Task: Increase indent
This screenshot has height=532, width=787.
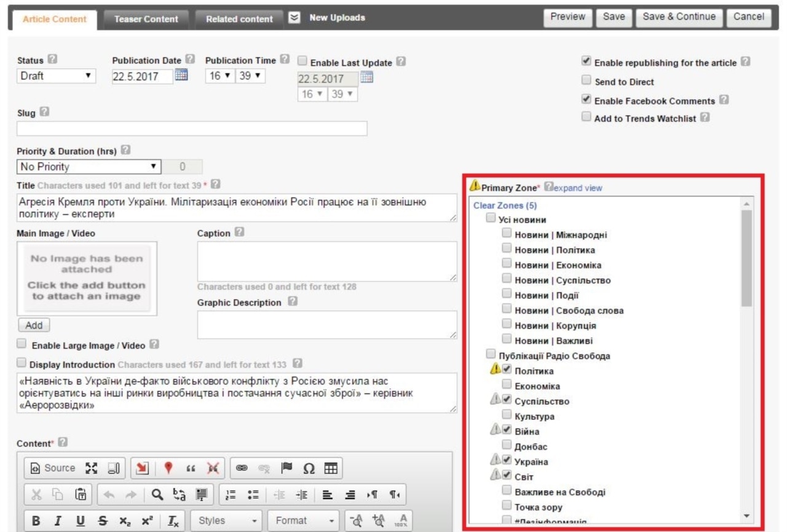Action: (x=301, y=494)
